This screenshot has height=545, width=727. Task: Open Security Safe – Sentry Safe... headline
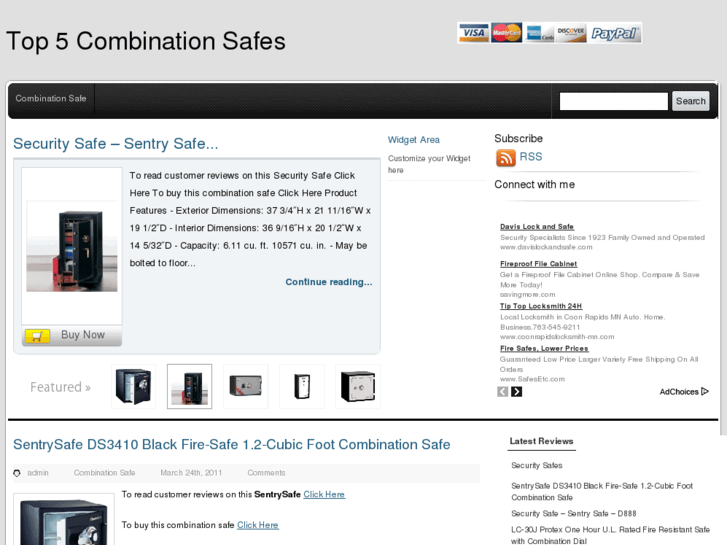pos(115,144)
